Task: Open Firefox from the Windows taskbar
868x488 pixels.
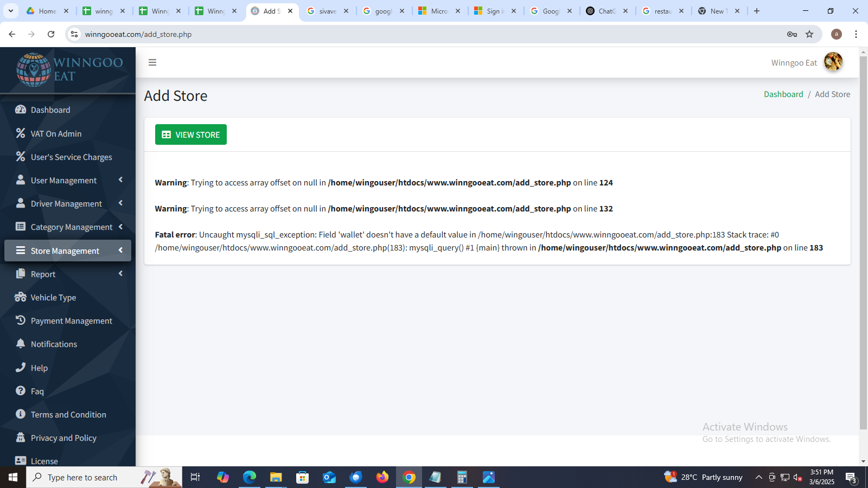Action: tap(382, 477)
